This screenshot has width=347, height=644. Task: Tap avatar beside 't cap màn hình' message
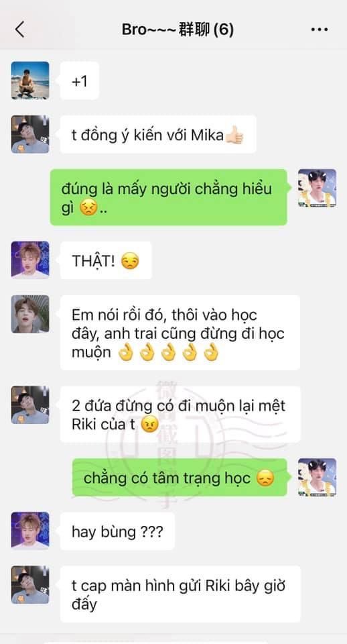point(30,585)
